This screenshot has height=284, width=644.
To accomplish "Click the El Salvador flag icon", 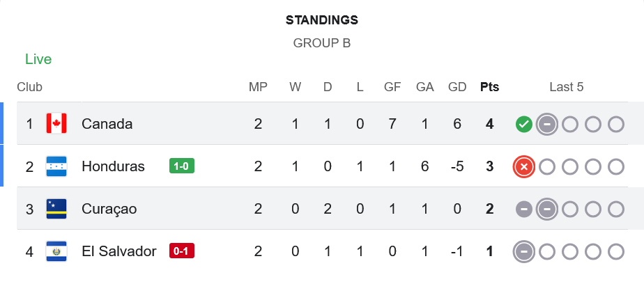I will click(56, 251).
